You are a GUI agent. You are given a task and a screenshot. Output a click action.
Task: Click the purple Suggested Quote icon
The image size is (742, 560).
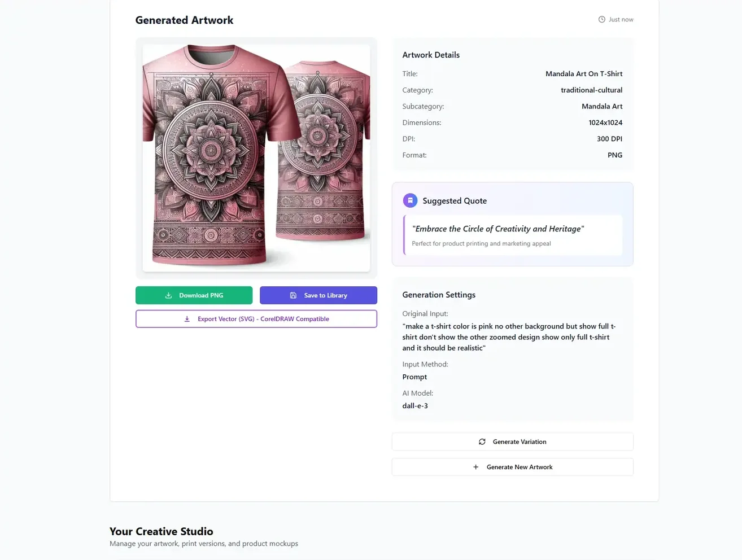coord(410,200)
